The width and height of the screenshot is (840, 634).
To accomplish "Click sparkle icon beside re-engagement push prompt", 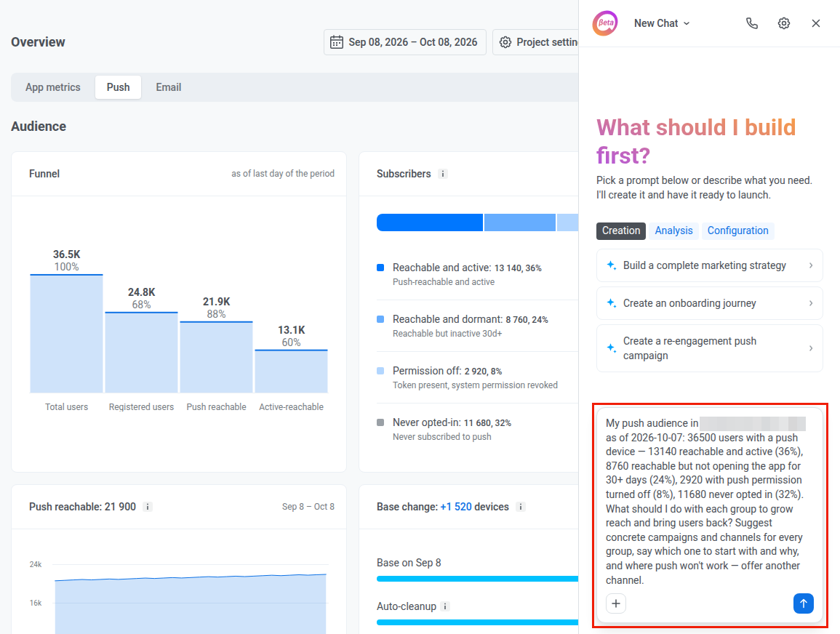I will (611, 348).
